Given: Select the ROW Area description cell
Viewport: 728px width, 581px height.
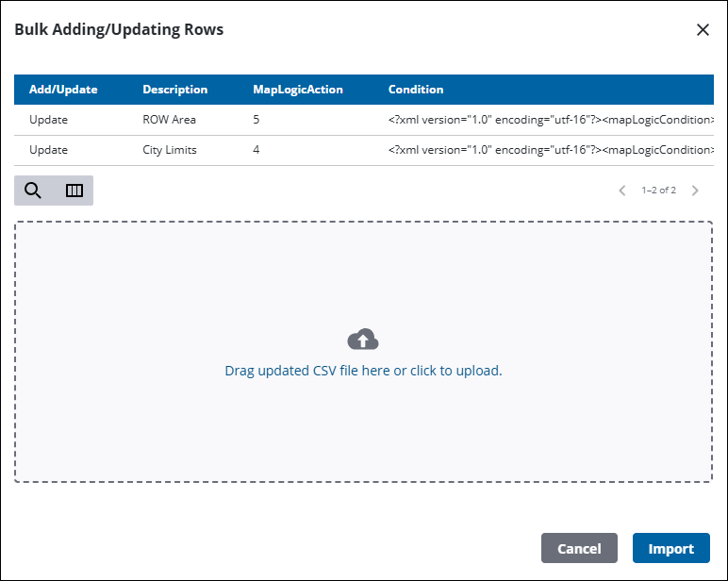Looking at the screenshot, I should coord(170,120).
